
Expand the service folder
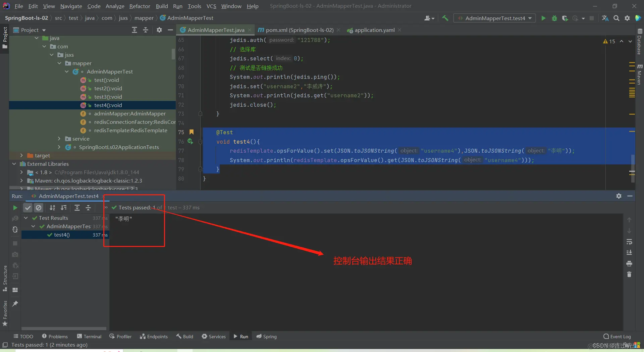[x=59, y=139]
